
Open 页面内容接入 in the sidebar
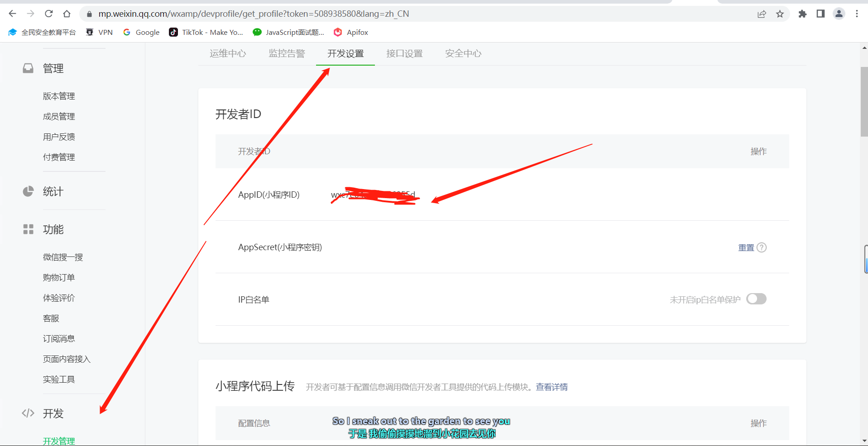click(67, 359)
